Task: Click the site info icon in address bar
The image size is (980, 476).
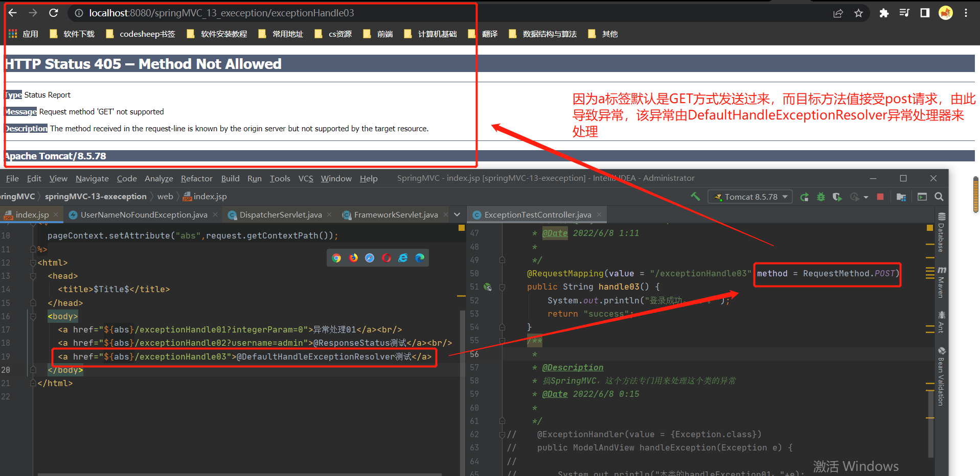Action: 79,13
